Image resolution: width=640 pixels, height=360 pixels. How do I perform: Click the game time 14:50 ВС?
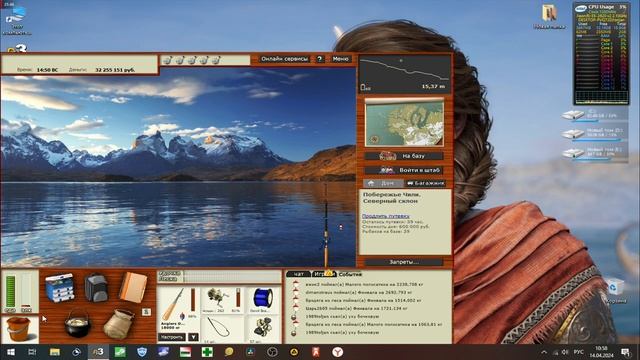click(x=47, y=70)
